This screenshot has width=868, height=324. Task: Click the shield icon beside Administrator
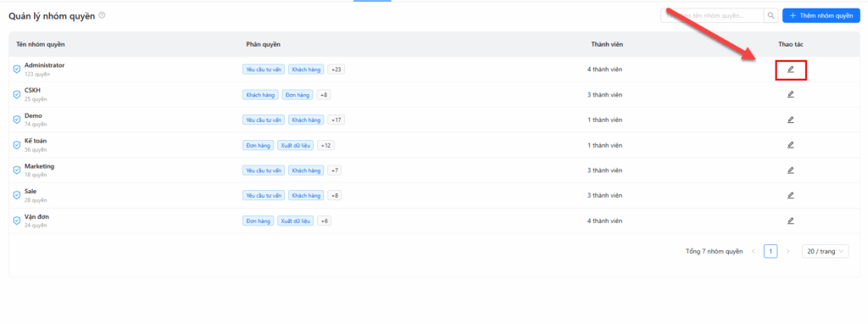click(x=17, y=70)
